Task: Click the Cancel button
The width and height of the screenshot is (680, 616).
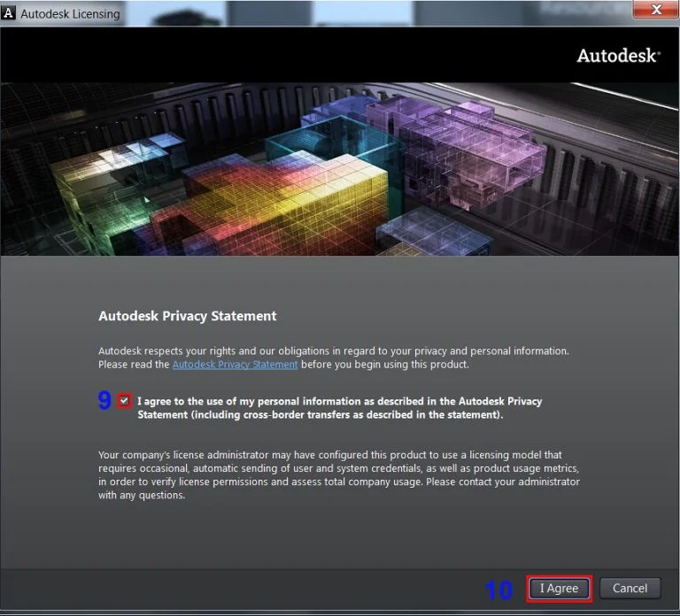Action: tap(630, 589)
